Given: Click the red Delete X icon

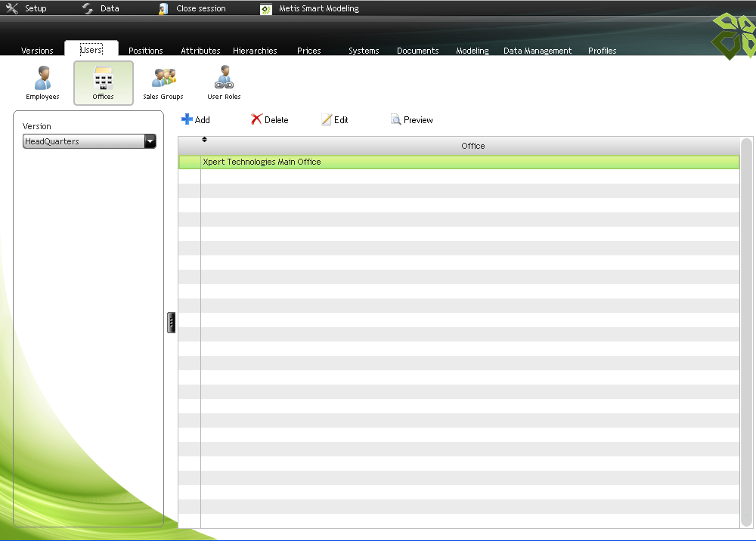Looking at the screenshot, I should click(x=256, y=119).
